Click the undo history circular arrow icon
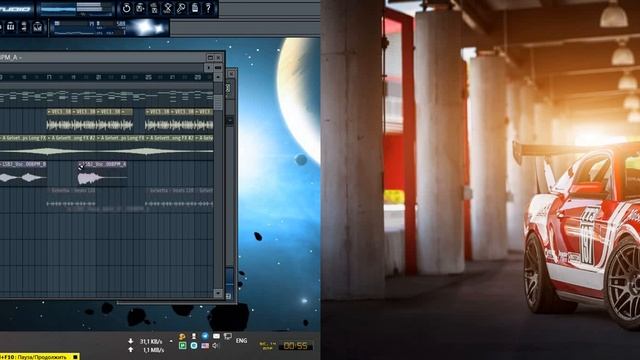The width and height of the screenshot is (640, 360). pos(126,8)
